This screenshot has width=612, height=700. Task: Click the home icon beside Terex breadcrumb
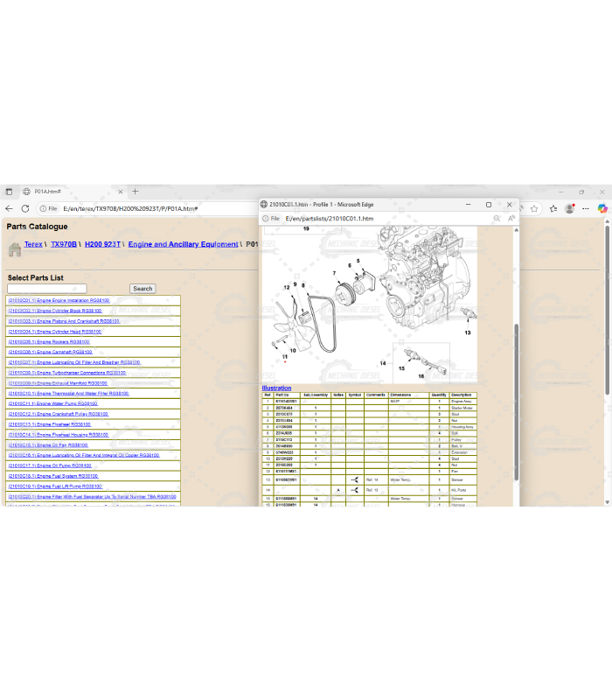click(14, 249)
